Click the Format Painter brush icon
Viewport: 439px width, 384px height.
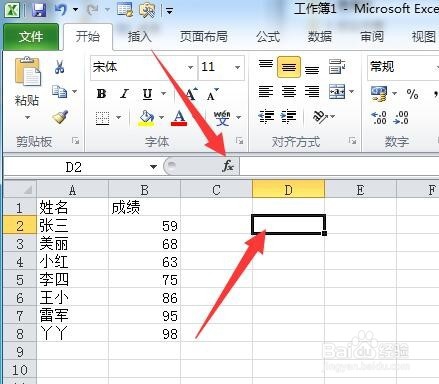click(60, 116)
